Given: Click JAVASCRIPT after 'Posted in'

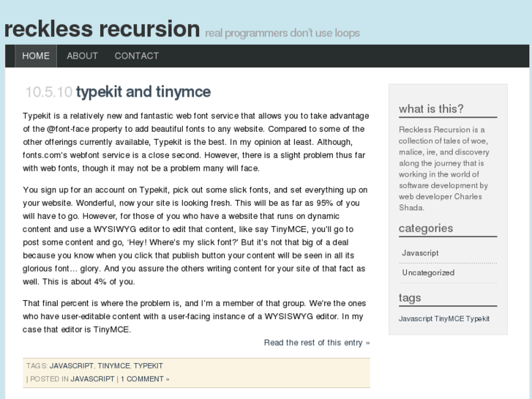Looking at the screenshot, I should (93, 379).
